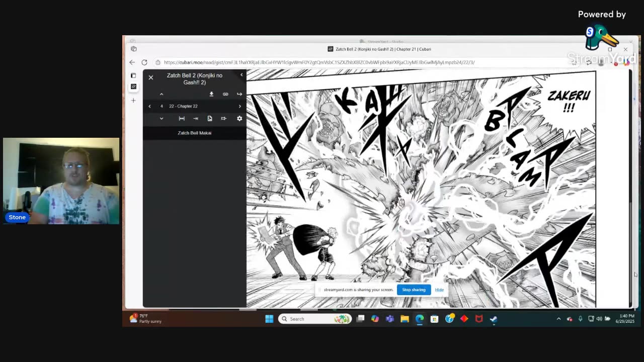Viewport: 644px width, 362px height.
Task: Open the reader settings gear
Action: pyautogui.click(x=239, y=119)
